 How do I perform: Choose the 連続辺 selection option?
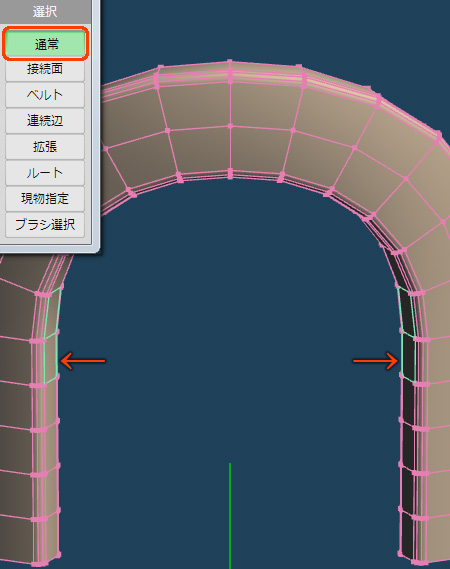point(45,120)
